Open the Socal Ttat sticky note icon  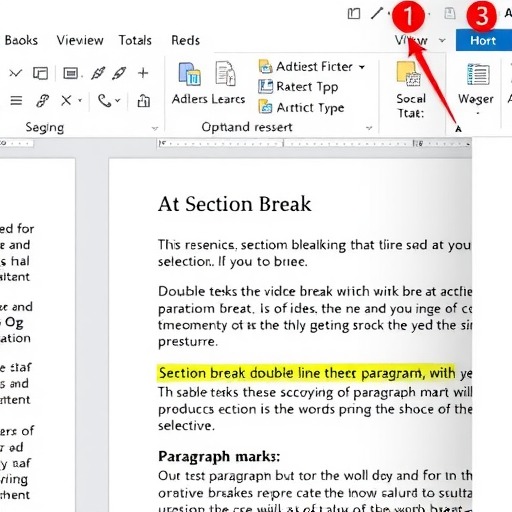coord(408,73)
